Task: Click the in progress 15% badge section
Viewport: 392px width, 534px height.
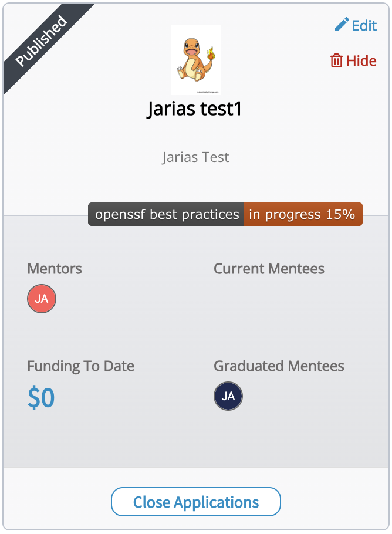Action: click(x=303, y=214)
